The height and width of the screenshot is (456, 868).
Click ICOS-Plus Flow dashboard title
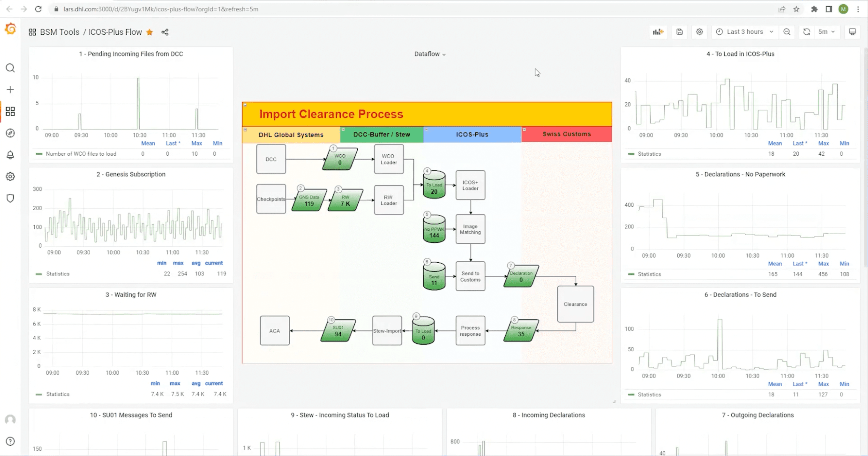(x=115, y=32)
